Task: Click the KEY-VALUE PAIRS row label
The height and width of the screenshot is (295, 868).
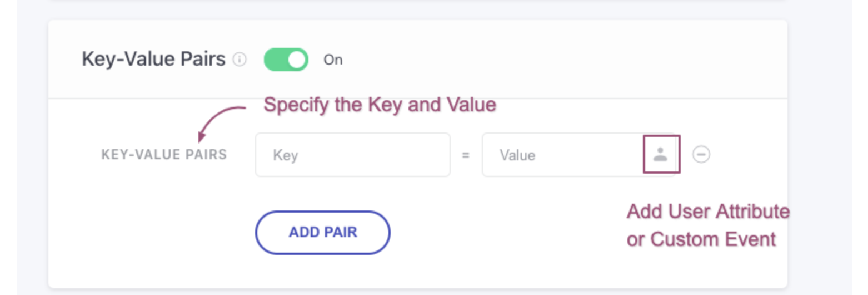Action: point(164,155)
